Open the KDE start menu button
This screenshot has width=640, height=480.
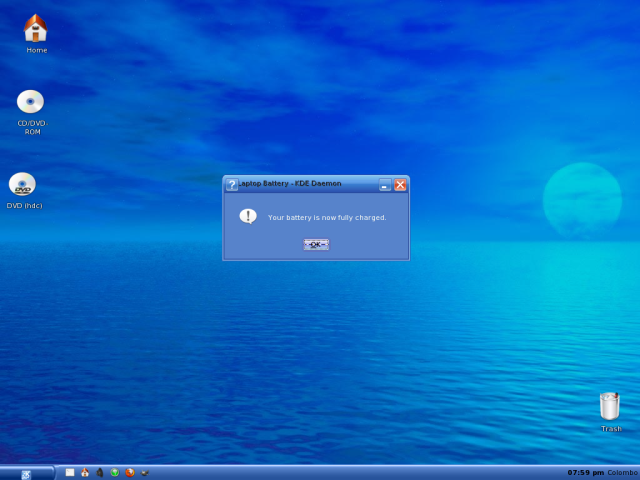(26, 473)
